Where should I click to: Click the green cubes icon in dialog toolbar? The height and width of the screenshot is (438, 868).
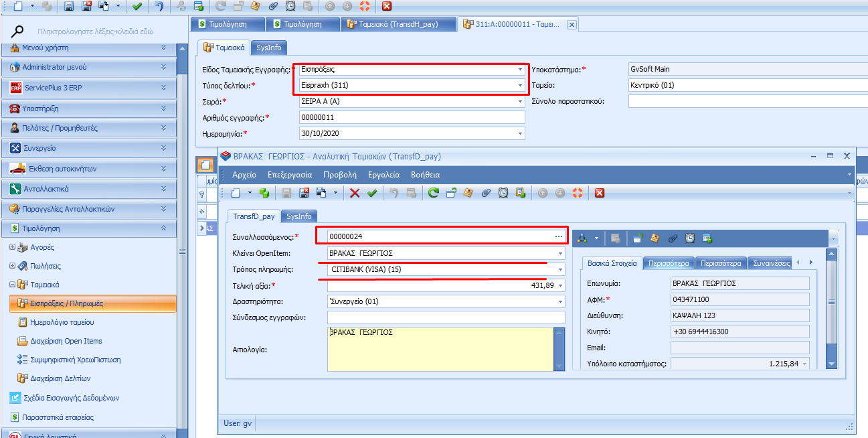(264, 193)
